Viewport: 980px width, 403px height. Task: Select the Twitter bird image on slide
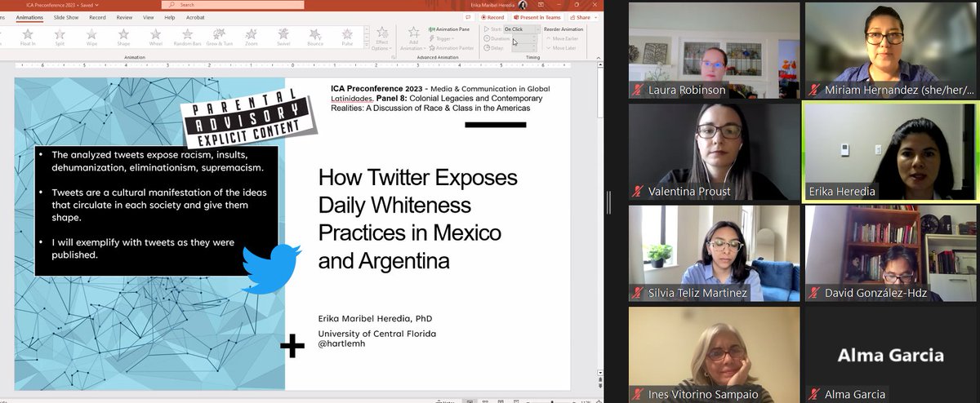[271, 269]
